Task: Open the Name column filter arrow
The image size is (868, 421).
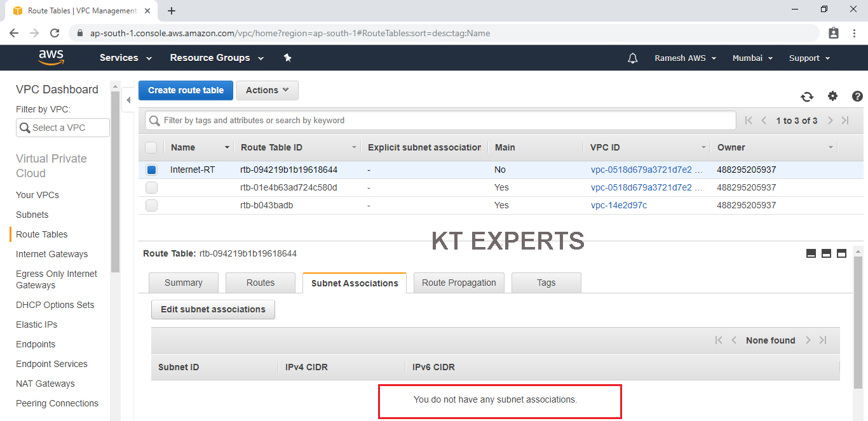Action: (x=227, y=147)
